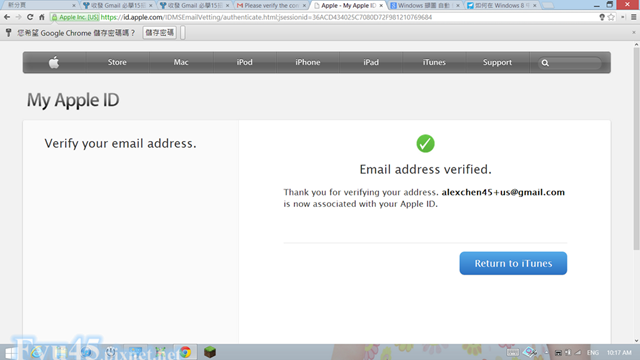Click the search field in Apple nav bar
Image resolution: width=640 pixels, height=360 pixels.
click(x=571, y=63)
